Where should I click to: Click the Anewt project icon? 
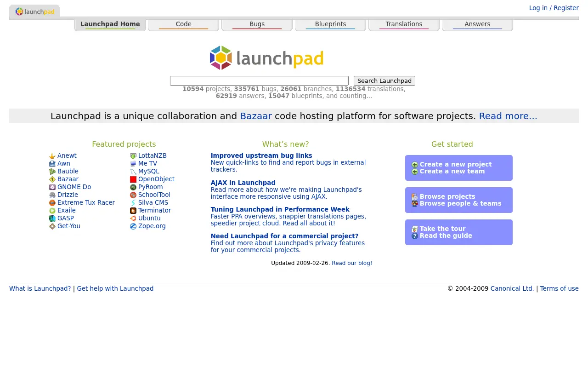[52, 156]
